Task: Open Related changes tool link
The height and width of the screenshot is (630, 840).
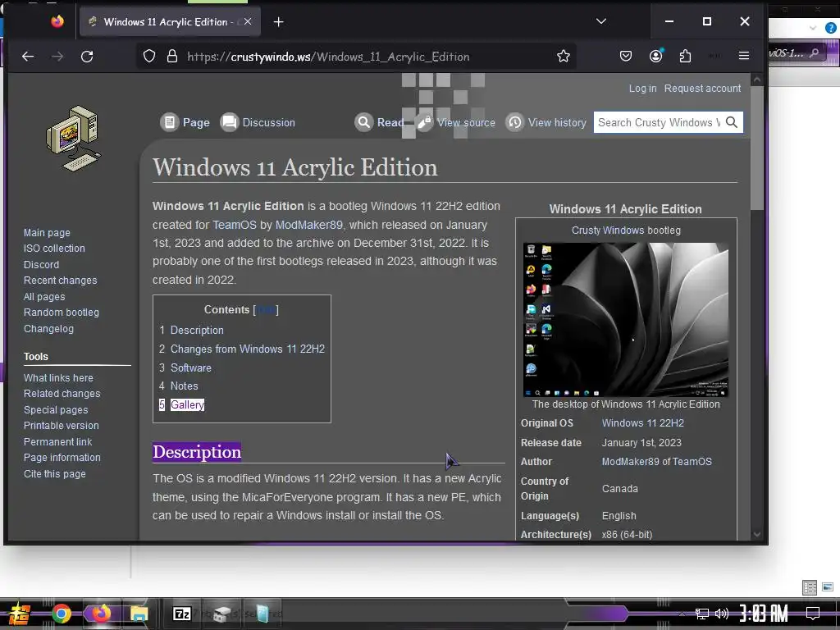Action: click(62, 394)
